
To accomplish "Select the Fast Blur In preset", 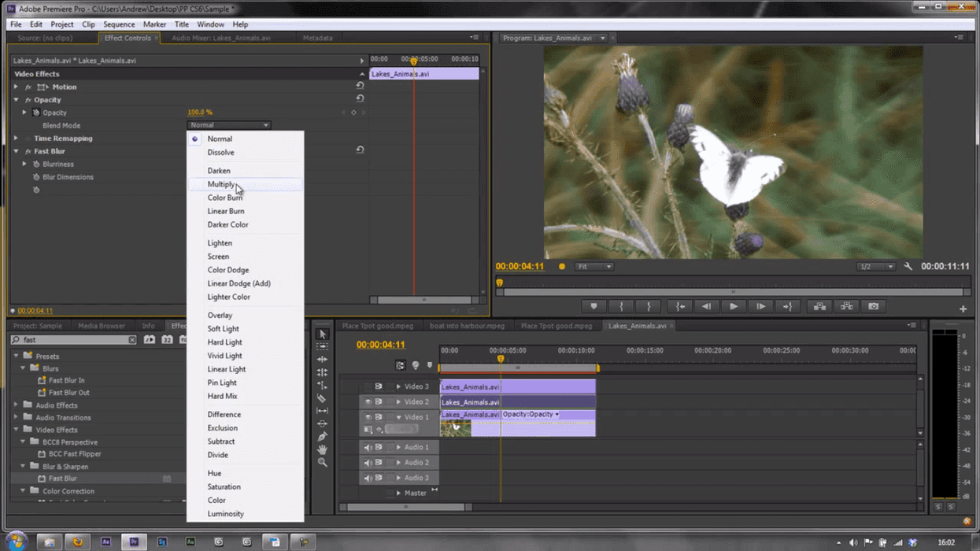I will point(66,380).
